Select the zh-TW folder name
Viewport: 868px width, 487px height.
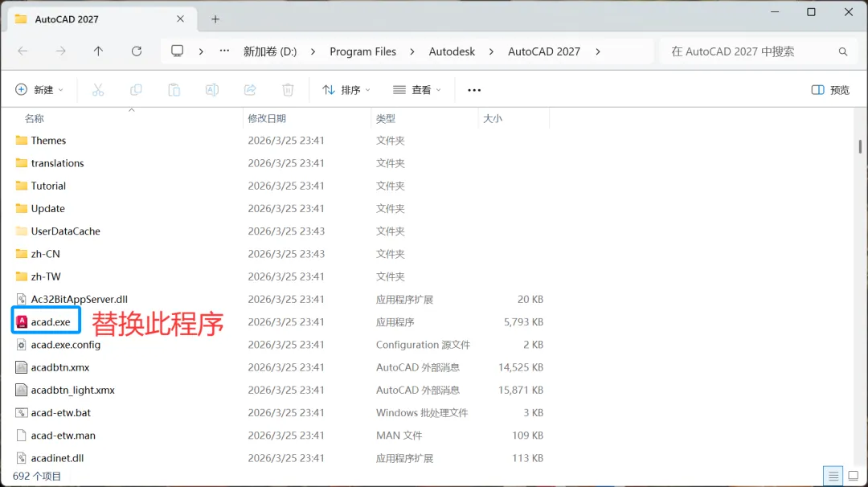click(x=46, y=276)
